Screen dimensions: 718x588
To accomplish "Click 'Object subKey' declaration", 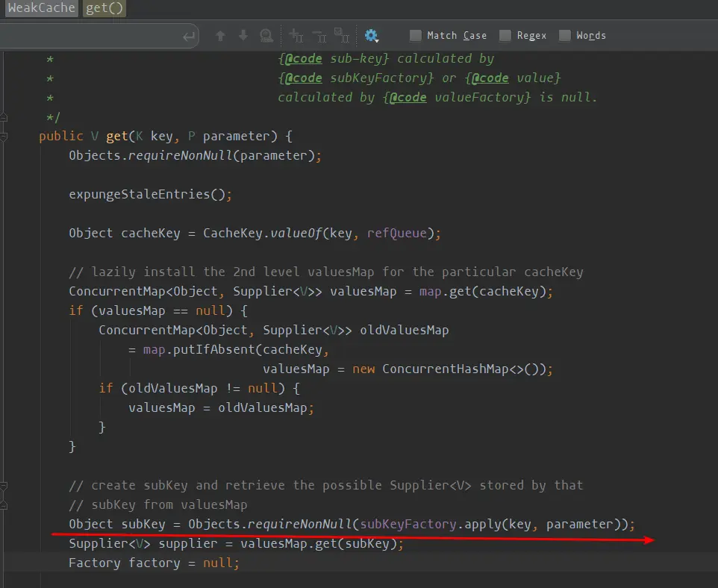I will 116,525.
